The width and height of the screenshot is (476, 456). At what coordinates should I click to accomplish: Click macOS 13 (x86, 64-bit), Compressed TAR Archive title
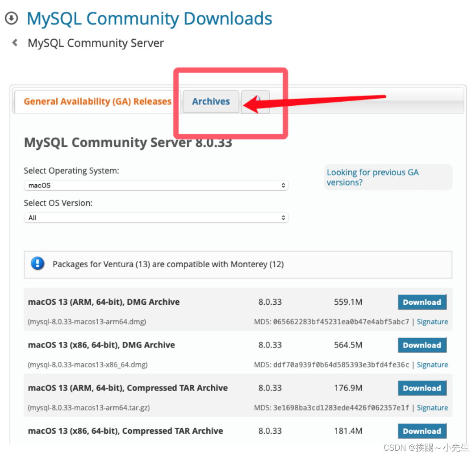125,431
